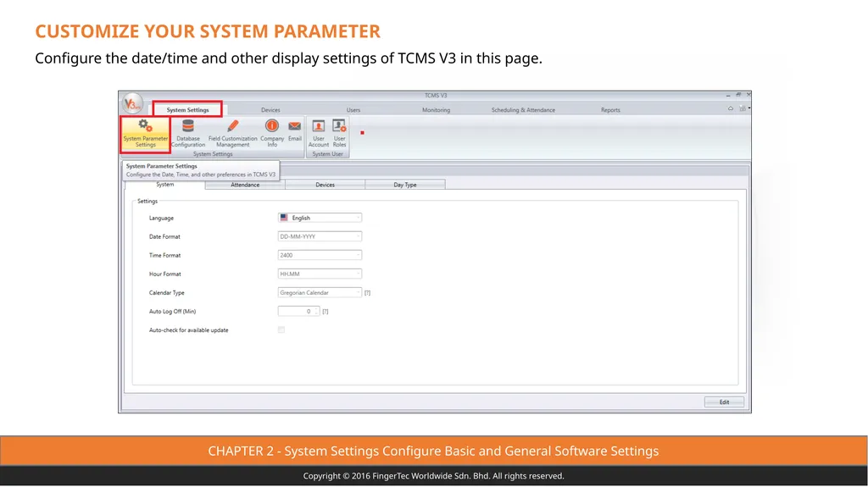The image size is (868, 487).
Task: Click the question mark beside Calendar Type
Action: pos(368,293)
